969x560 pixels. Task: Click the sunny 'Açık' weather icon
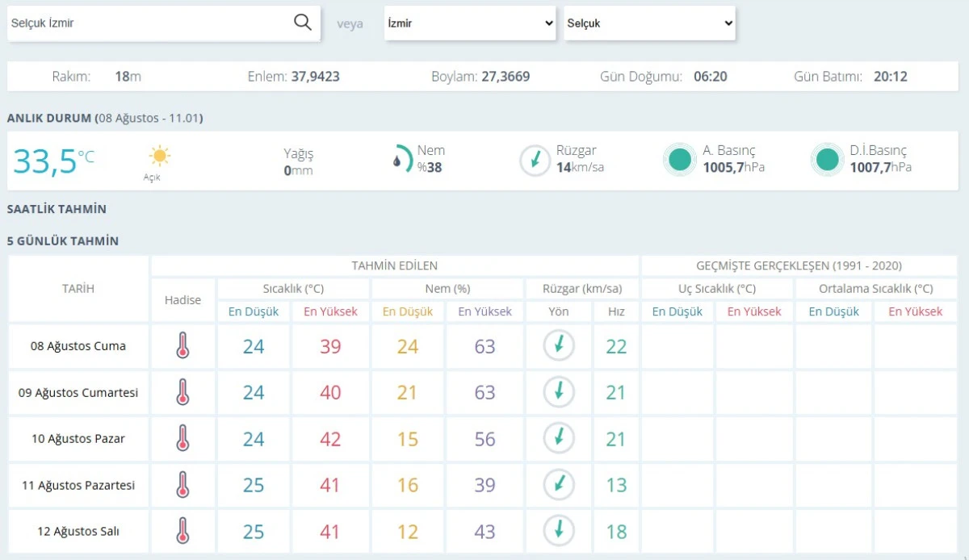[160, 156]
